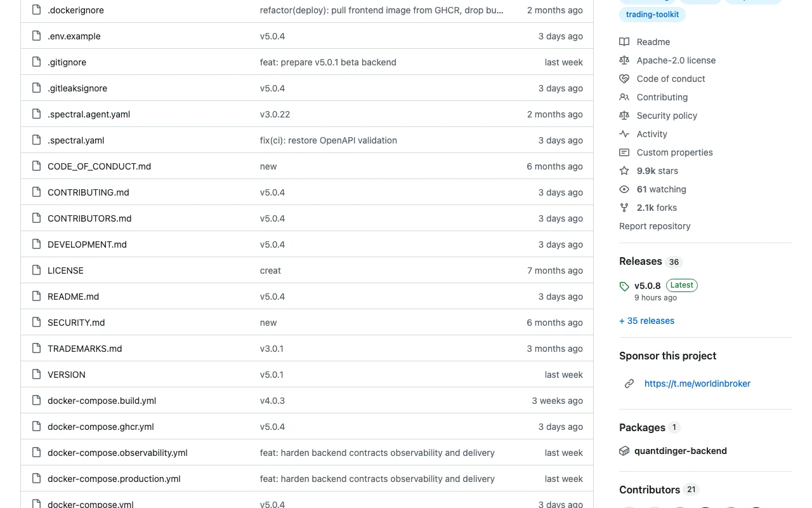Open SECURITY.md file
812x508 pixels.
[x=76, y=323]
